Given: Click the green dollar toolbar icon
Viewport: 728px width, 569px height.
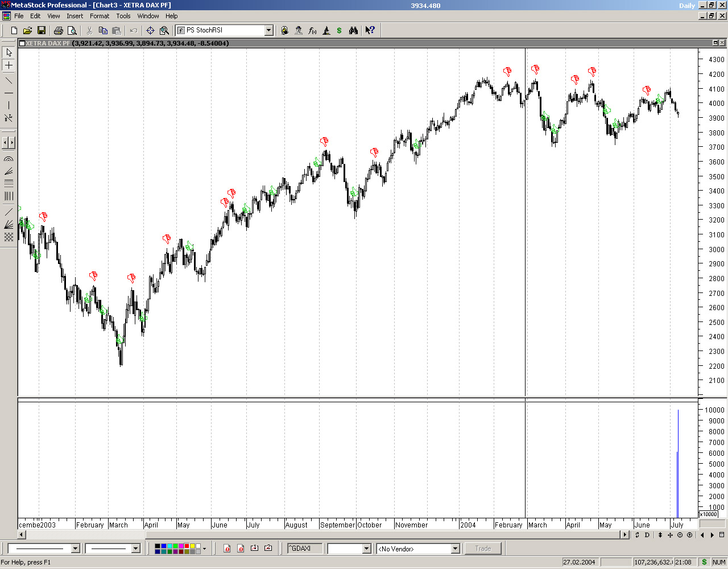Looking at the screenshot, I should click(x=340, y=30).
